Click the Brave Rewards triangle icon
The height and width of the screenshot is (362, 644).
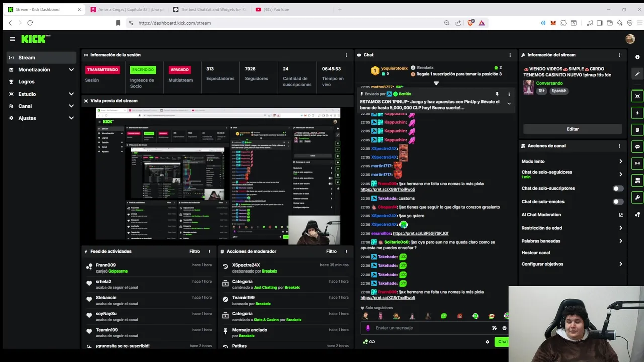tap(481, 23)
